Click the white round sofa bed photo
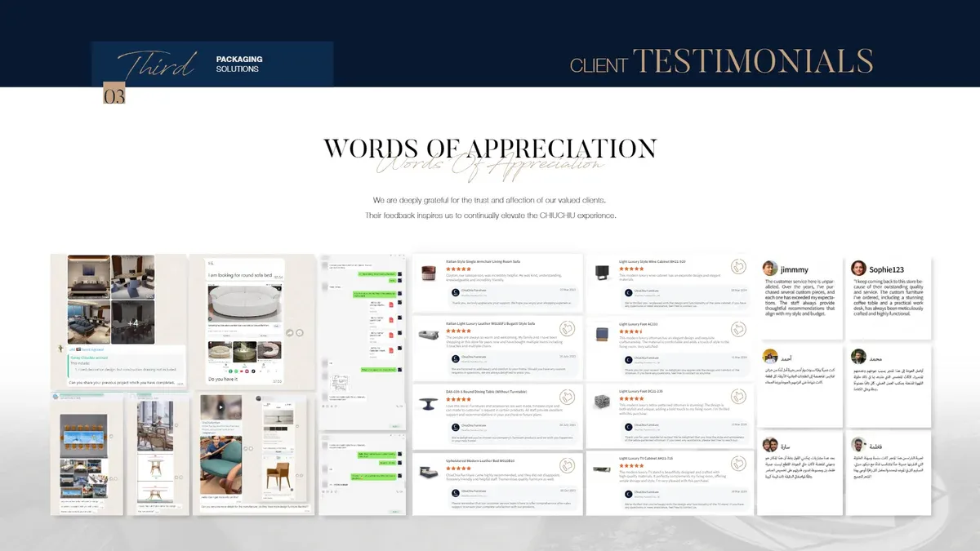 [244, 302]
